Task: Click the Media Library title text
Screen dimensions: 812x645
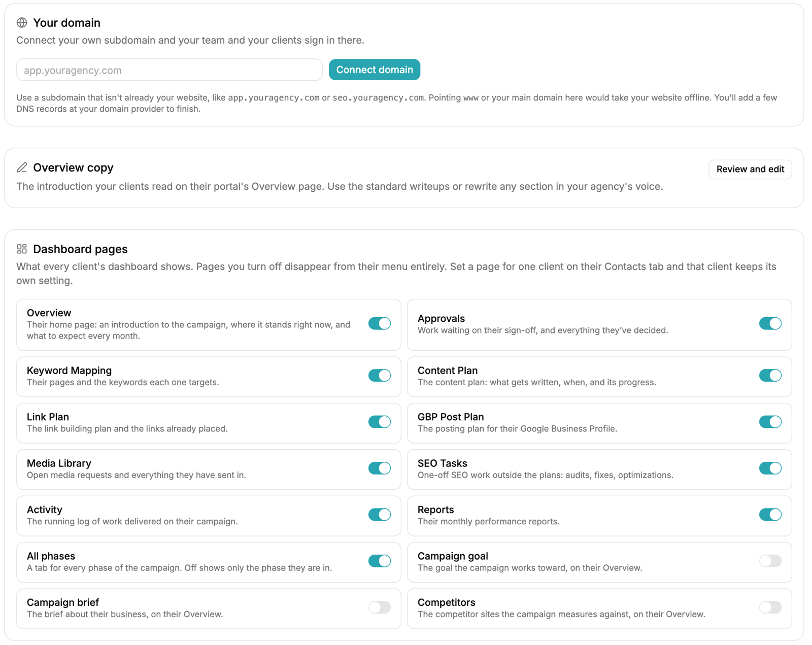Action: (59, 463)
